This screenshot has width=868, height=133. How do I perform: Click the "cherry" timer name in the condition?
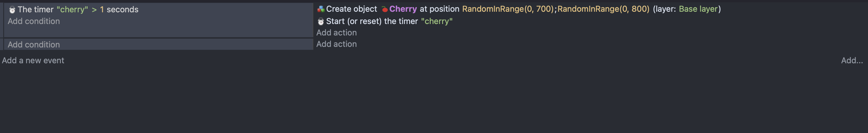click(x=72, y=9)
